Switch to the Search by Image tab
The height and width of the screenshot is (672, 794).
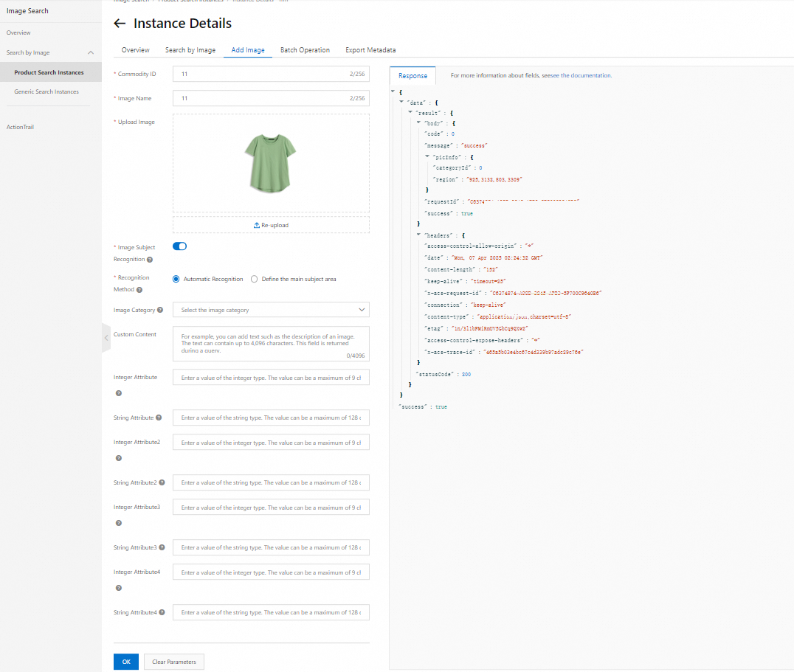(x=190, y=50)
